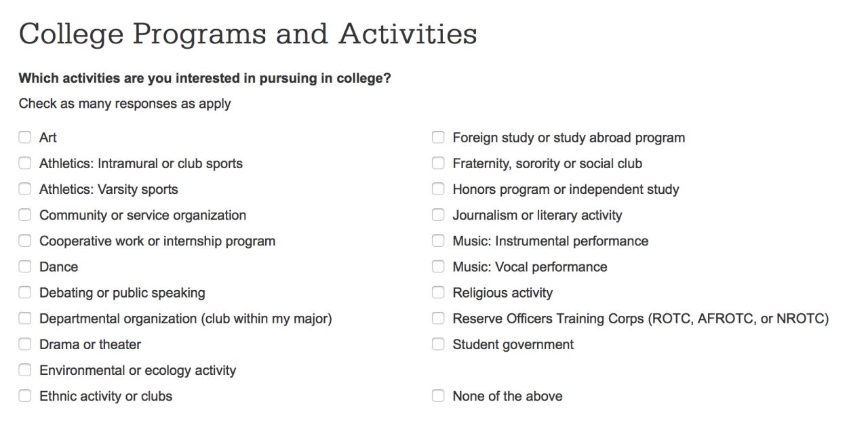
Task: Toggle the Drama or theater checkbox
Action: [x=25, y=344]
